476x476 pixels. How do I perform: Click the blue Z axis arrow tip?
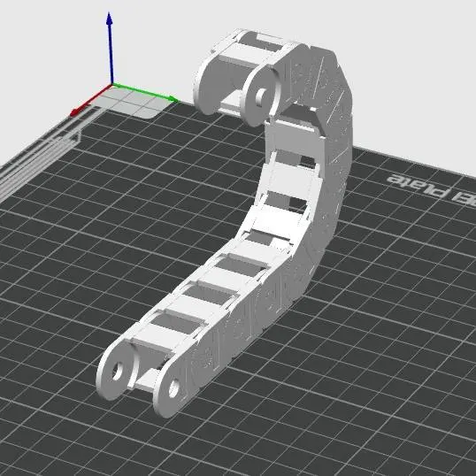pyautogui.click(x=110, y=18)
